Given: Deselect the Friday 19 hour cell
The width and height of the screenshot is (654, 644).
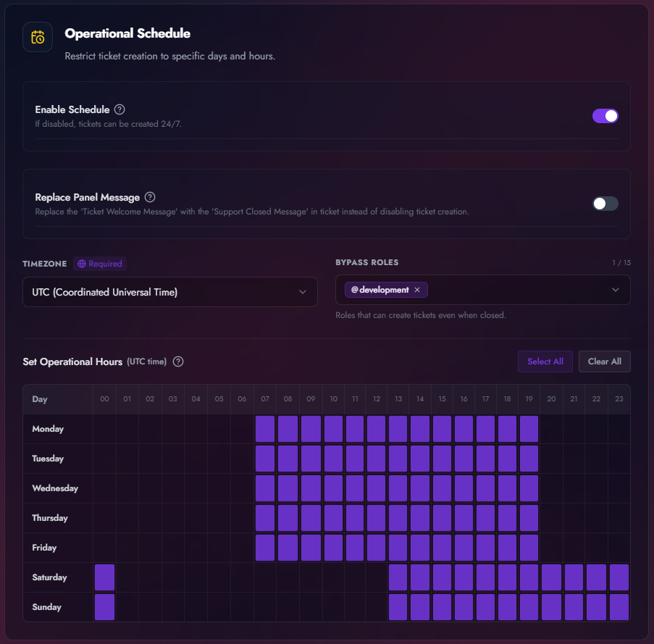Looking at the screenshot, I should (529, 547).
